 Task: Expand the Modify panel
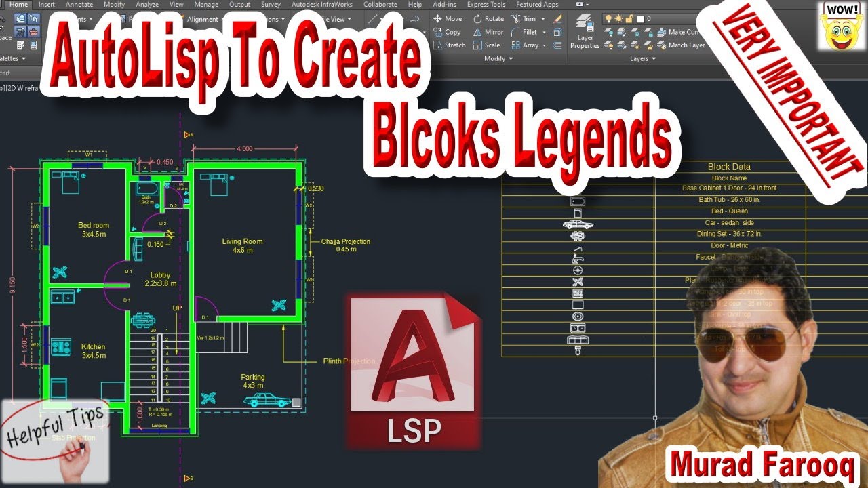tap(498, 59)
